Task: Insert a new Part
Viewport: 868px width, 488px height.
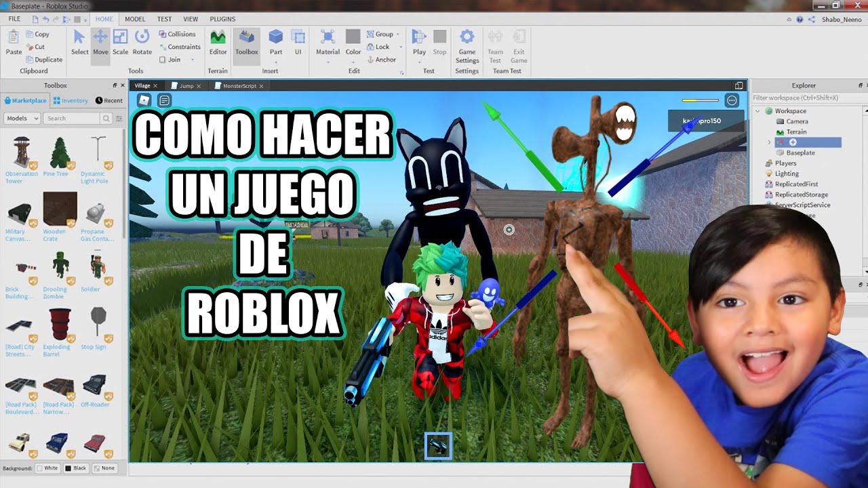Action: [275, 42]
